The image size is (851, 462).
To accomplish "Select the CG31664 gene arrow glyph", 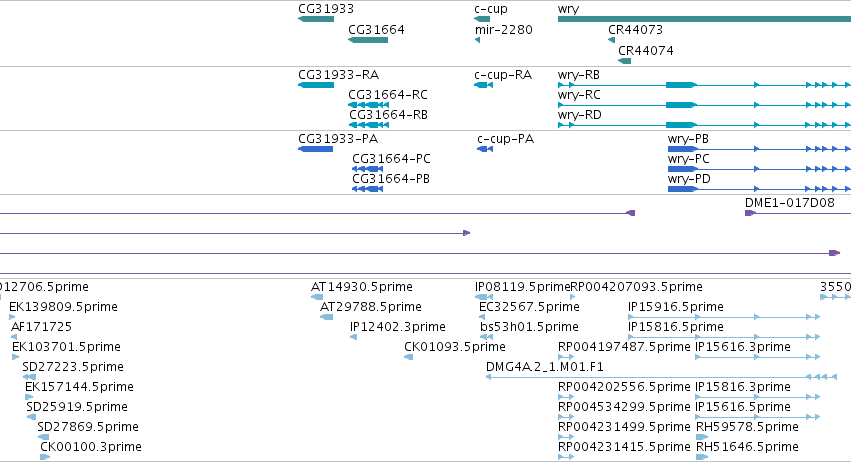I will coord(367,40).
